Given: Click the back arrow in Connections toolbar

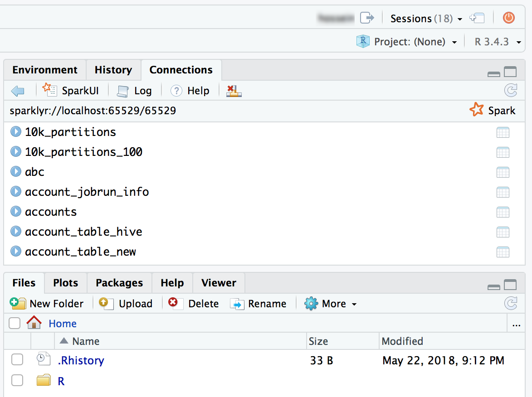Looking at the screenshot, I should (x=18, y=91).
